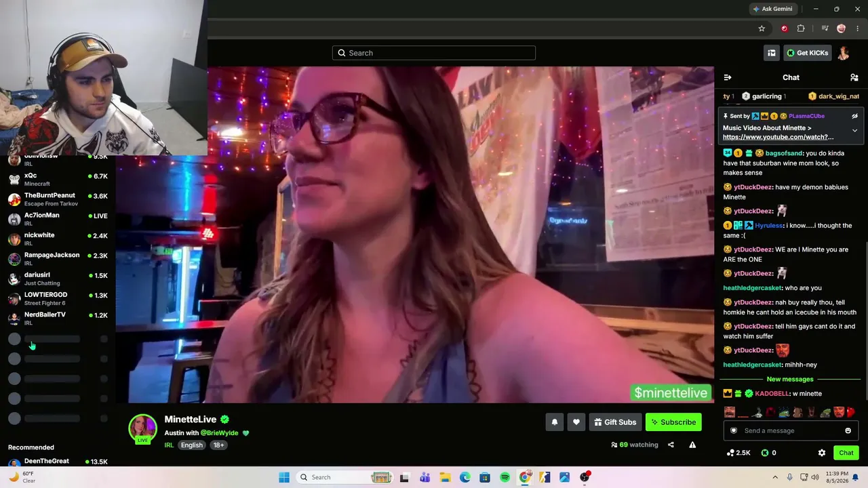This screenshot has height=488, width=868.
Task: Click into the Kick search box
Action: pyautogui.click(x=434, y=53)
